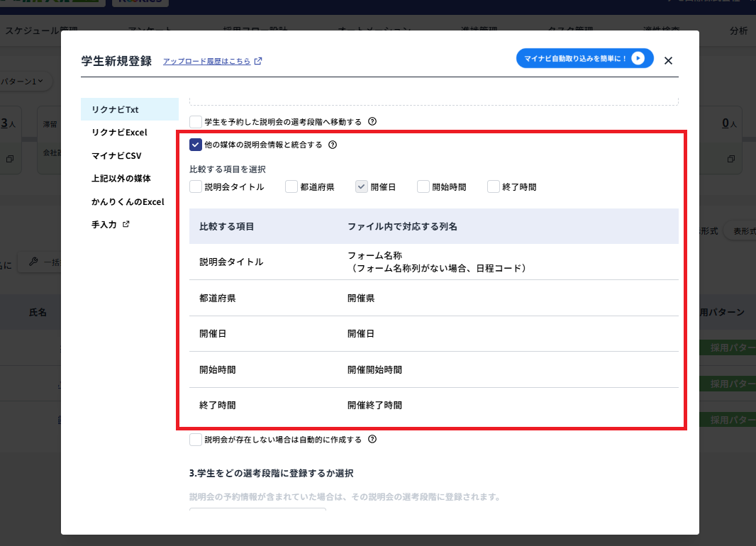
Task: Switch to the マイナビCSV tab
Action: (x=117, y=155)
